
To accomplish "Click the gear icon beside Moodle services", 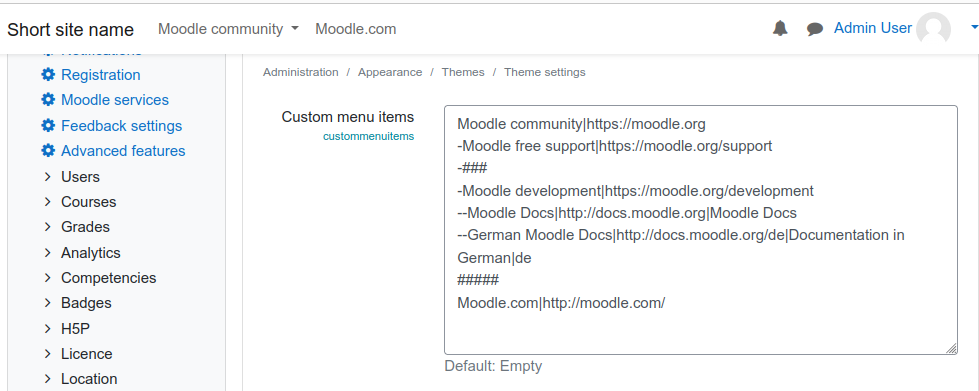I will pyautogui.click(x=48, y=100).
